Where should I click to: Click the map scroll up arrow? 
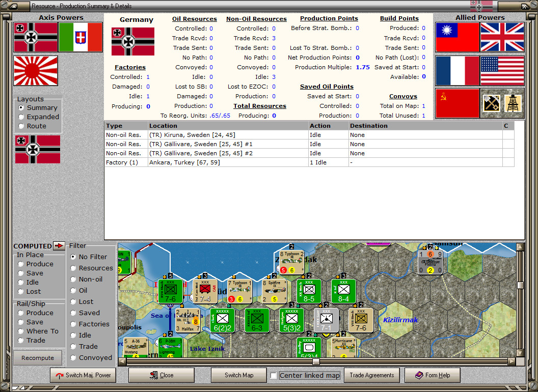click(520, 246)
